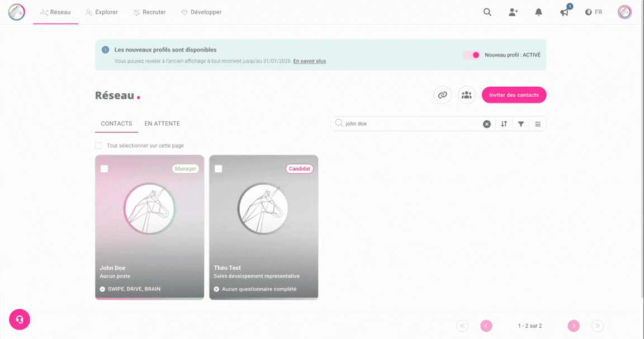
Task: Open the list view options menu
Action: pos(538,124)
